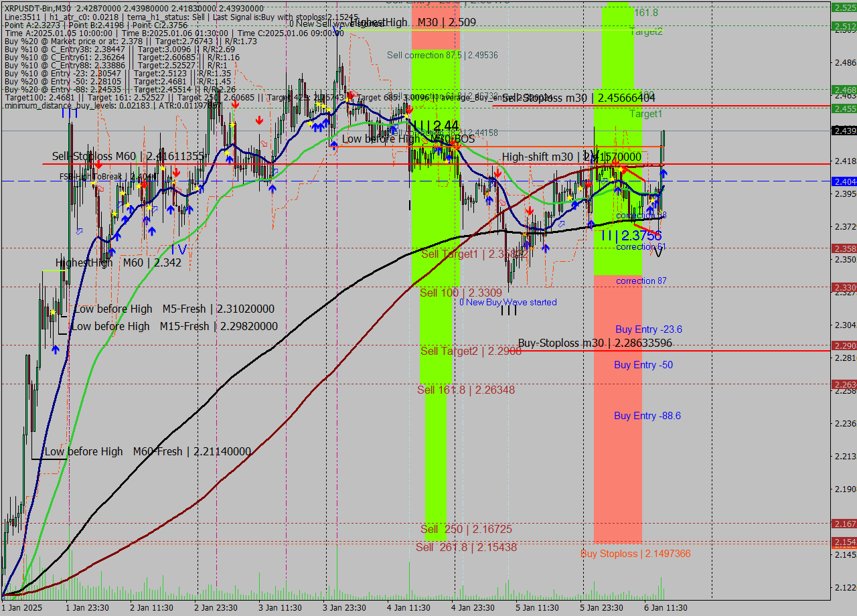The image size is (857, 616).
Task: Select the 'HighestHigh M60 | 2.342' label
Action: [119, 262]
